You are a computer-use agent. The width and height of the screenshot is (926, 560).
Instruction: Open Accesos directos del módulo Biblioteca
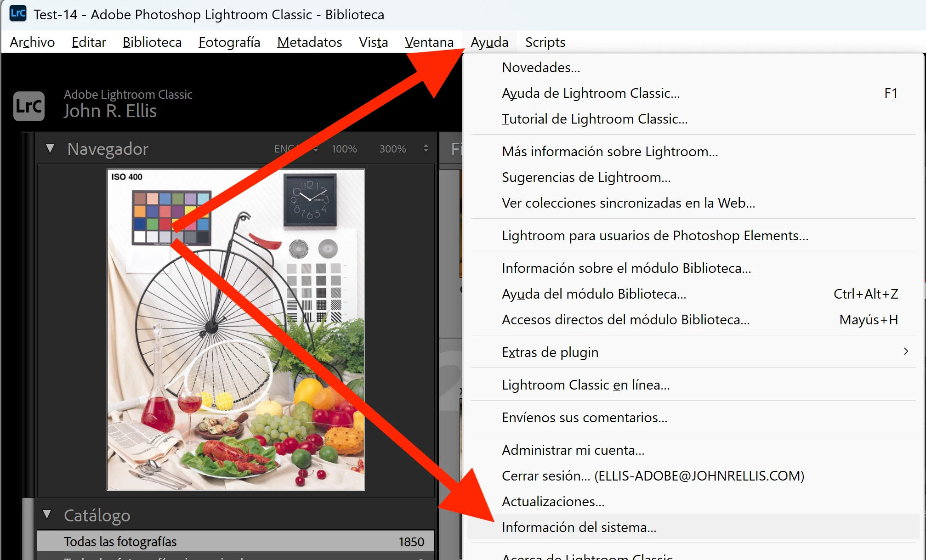(625, 319)
